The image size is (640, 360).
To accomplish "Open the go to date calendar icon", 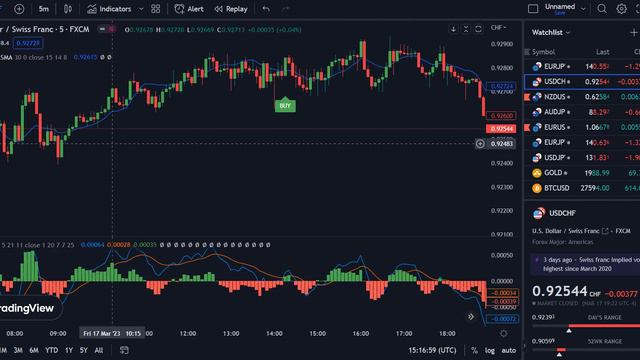I will tap(124, 350).
